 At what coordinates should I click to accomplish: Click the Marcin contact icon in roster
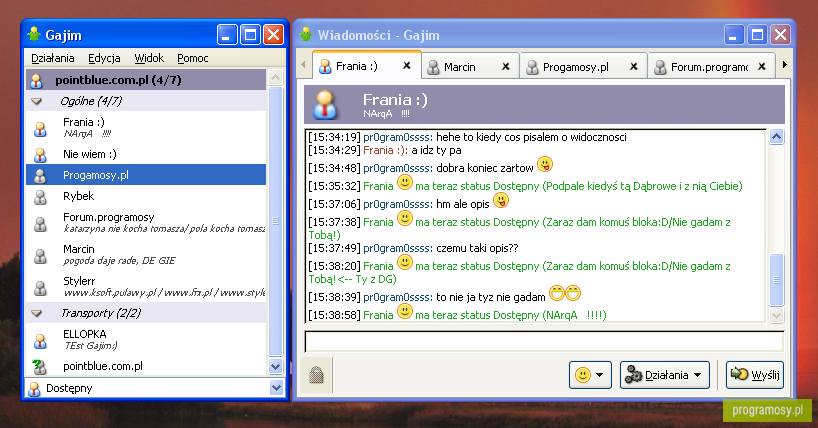[40, 256]
